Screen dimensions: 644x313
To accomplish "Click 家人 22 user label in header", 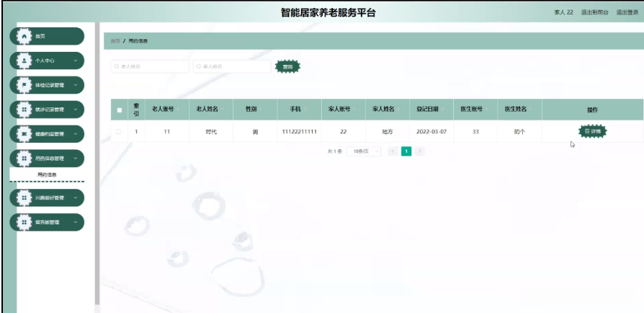I will (x=563, y=12).
